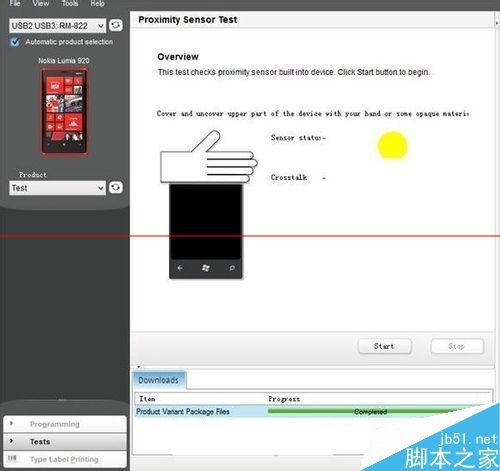
Task: Toggle Automatic product selection checkbox
Action: coord(15,42)
